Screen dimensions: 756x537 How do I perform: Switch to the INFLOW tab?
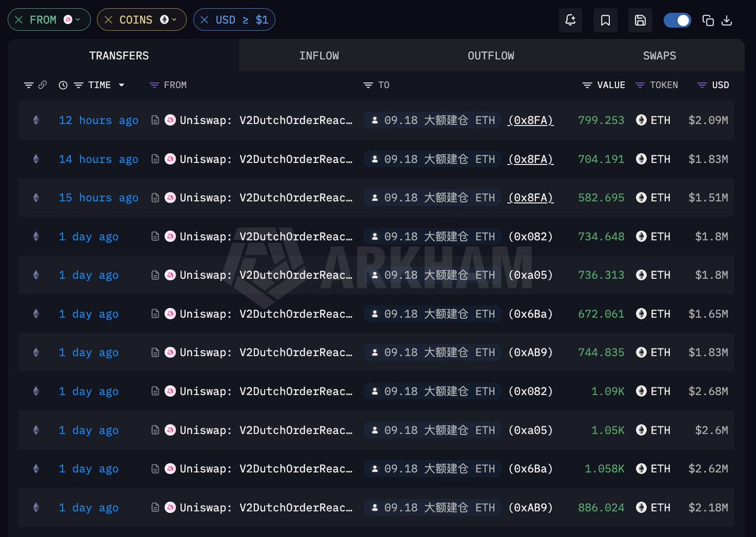319,55
